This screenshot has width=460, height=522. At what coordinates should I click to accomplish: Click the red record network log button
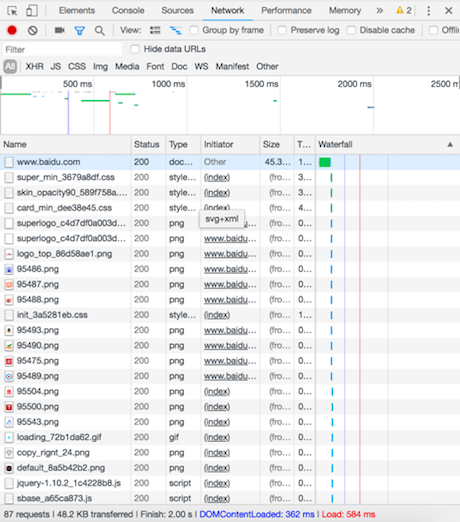point(12,30)
